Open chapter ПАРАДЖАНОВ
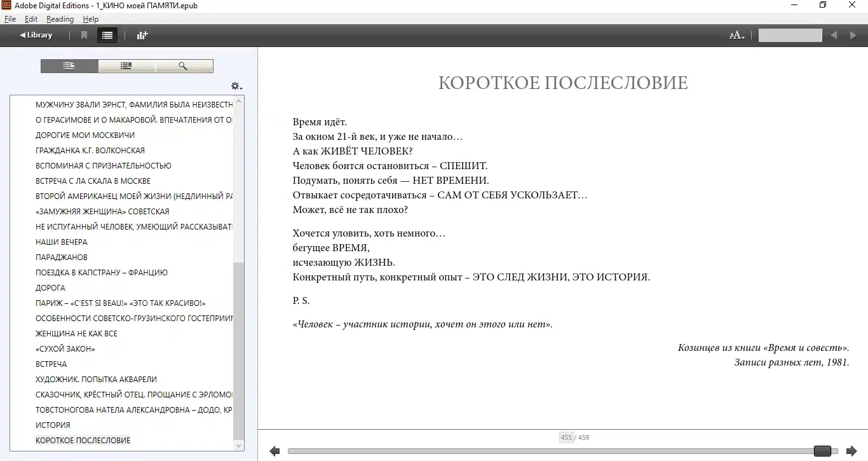 (x=62, y=257)
